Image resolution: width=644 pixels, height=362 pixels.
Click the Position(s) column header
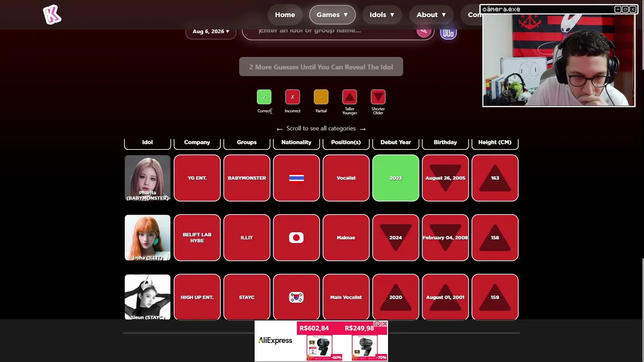coord(346,142)
